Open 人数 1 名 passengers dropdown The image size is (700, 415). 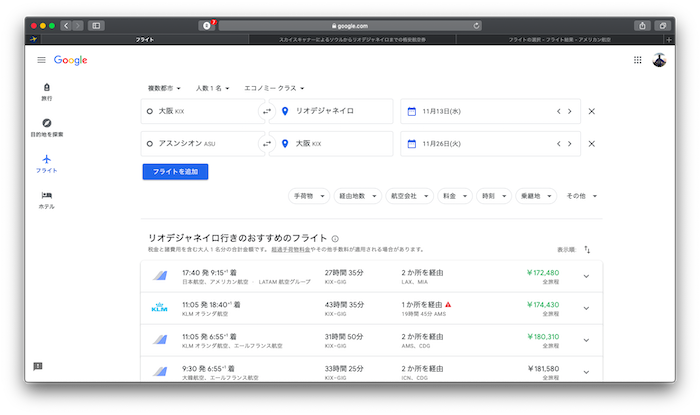(x=212, y=88)
